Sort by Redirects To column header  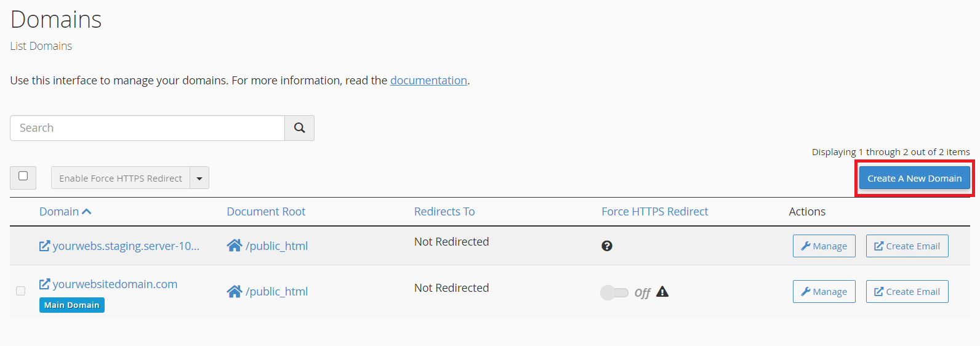[x=444, y=212]
